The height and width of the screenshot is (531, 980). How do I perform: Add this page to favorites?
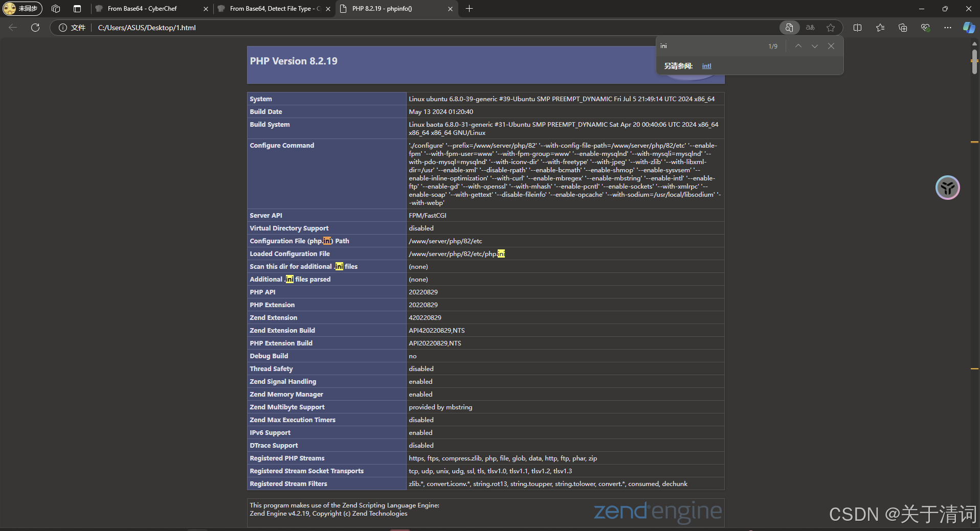[831, 28]
